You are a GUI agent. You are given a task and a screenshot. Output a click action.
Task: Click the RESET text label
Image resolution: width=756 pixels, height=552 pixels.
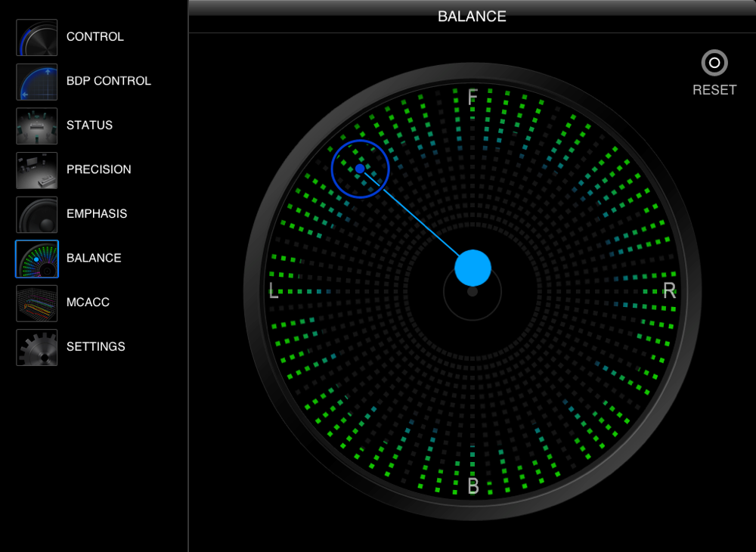point(714,90)
